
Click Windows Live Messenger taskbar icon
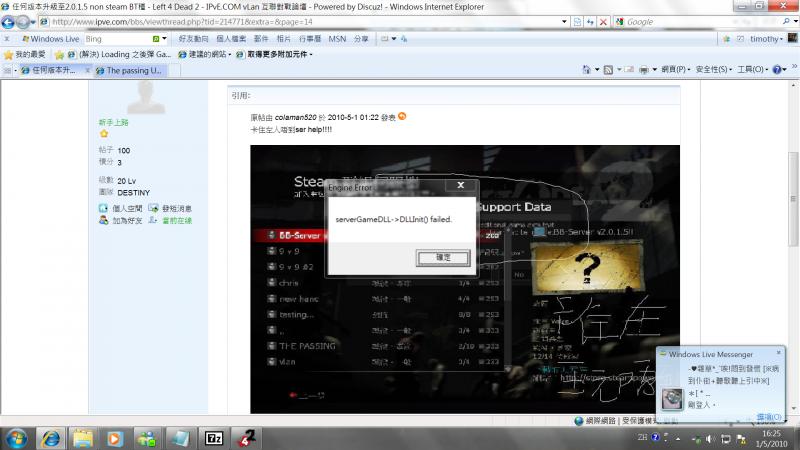[x=147, y=438]
